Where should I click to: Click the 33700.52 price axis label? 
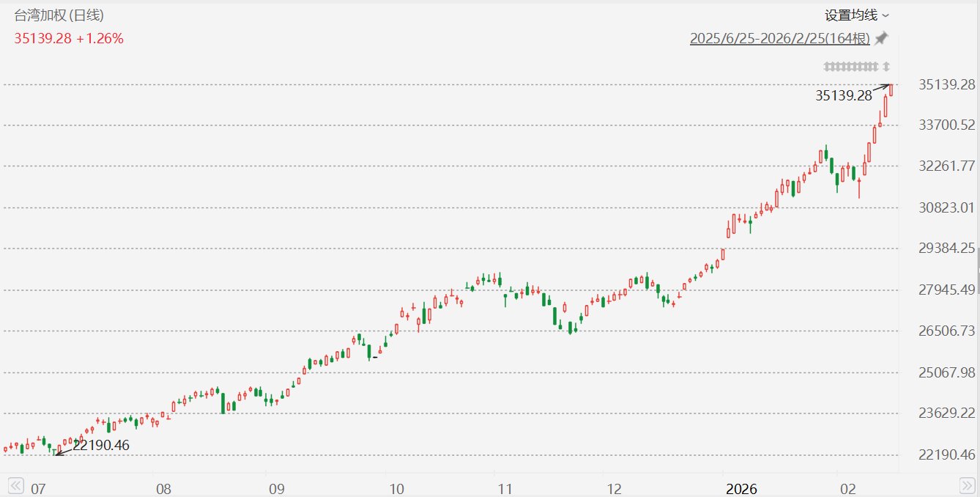(946, 125)
